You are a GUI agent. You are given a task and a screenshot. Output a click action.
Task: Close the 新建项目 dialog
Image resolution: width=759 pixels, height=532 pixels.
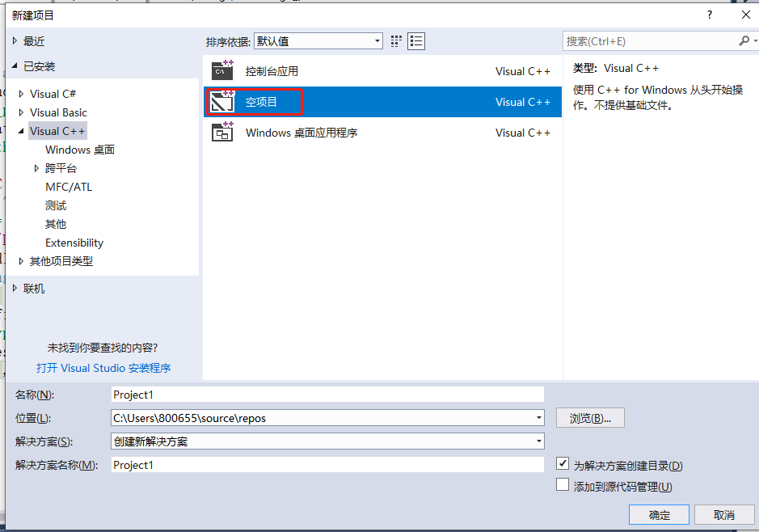coord(746,15)
